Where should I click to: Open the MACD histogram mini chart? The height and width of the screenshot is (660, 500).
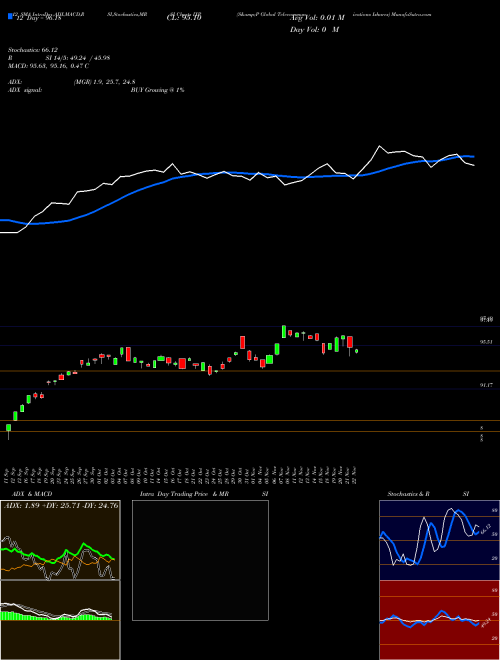click(60, 620)
